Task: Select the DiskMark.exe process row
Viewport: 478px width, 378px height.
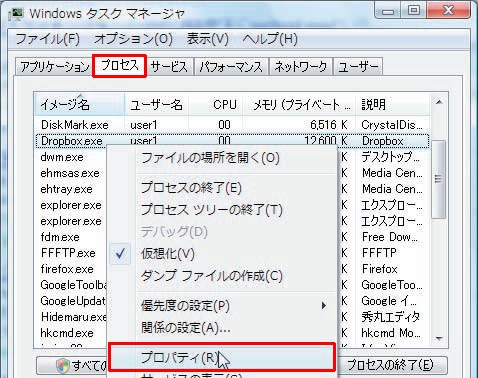Action: 232,125
